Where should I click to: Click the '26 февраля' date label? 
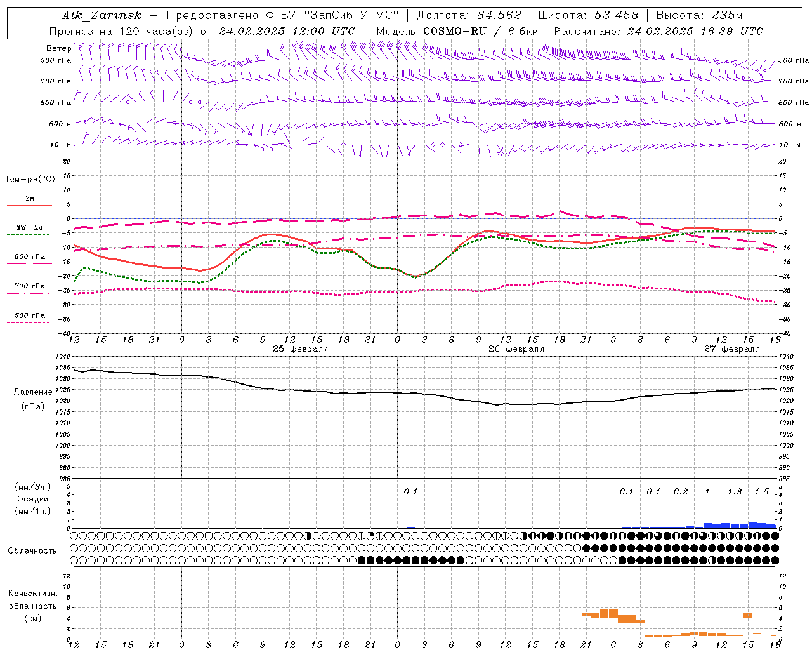coord(516,349)
